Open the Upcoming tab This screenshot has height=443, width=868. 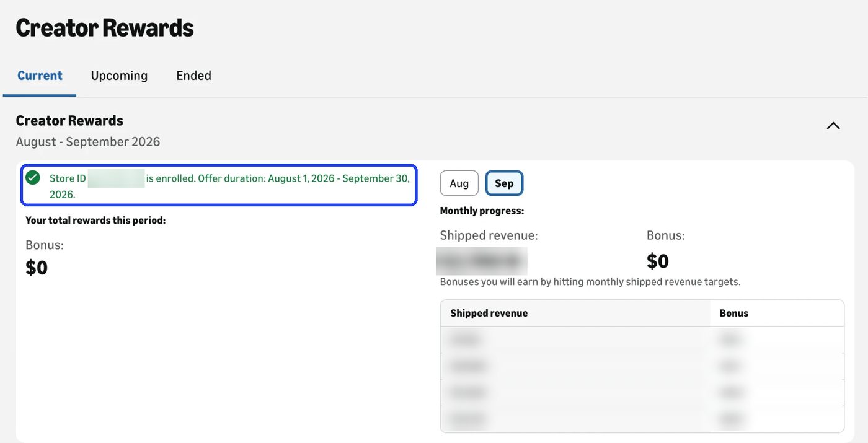[x=119, y=76]
